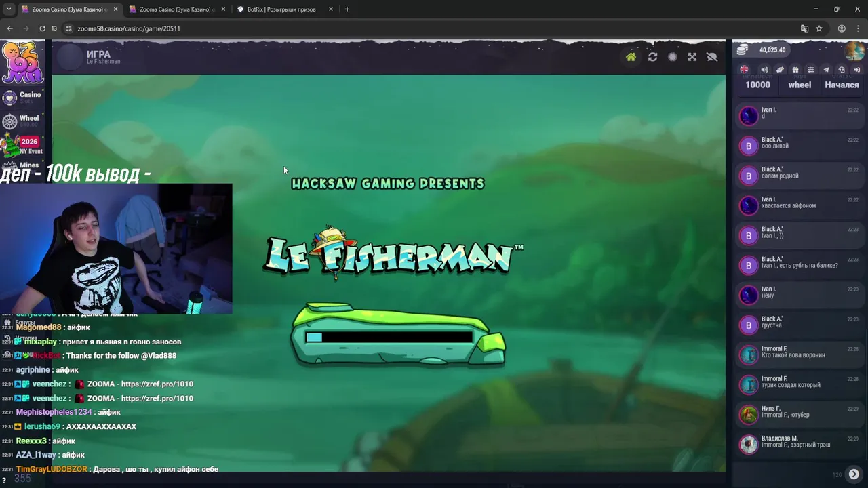Viewport: 868px width, 488px height.
Task: Click username mixaplay in stream chat
Action: pos(40,342)
